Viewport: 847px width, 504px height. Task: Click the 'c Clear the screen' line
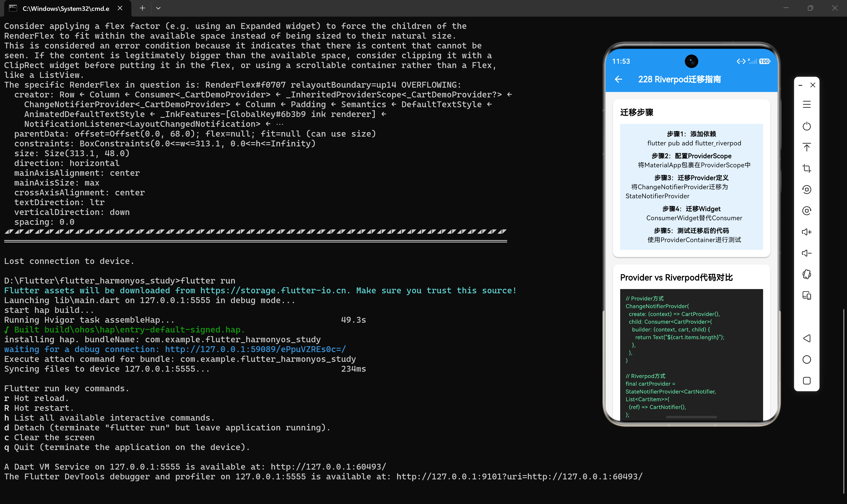(49, 438)
